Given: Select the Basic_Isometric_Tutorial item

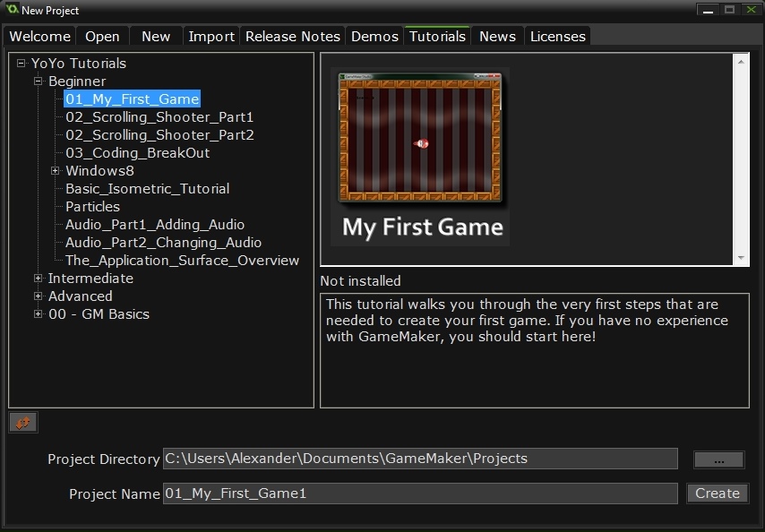Looking at the screenshot, I should pyautogui.click(x=147, y=189).
